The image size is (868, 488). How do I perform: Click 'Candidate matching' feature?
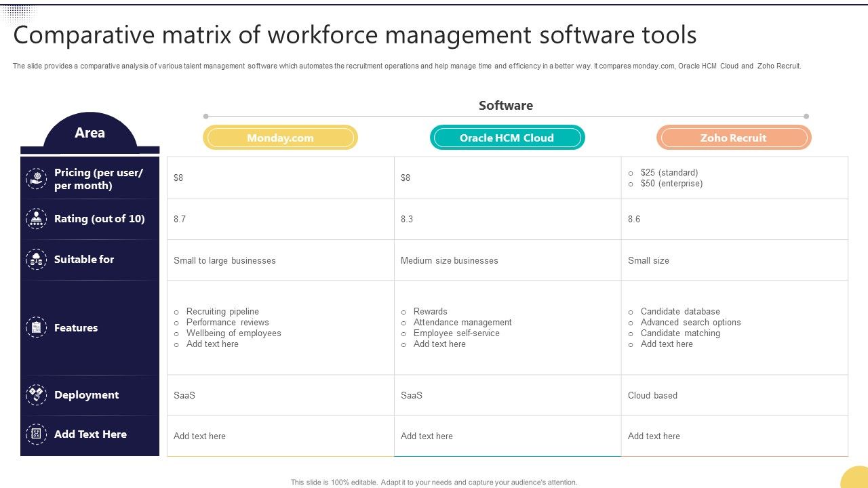[x=680, y=333]
